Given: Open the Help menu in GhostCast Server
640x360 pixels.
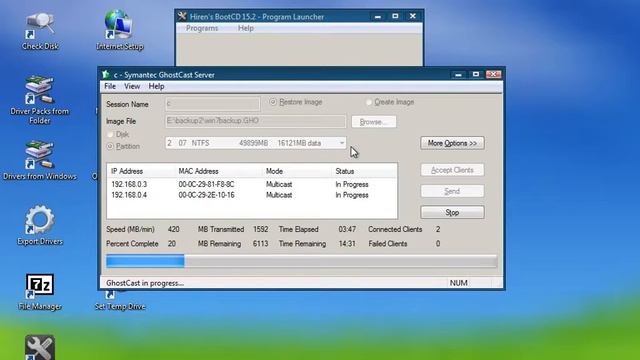Looking at the screenshot, I should pos(156,87).
